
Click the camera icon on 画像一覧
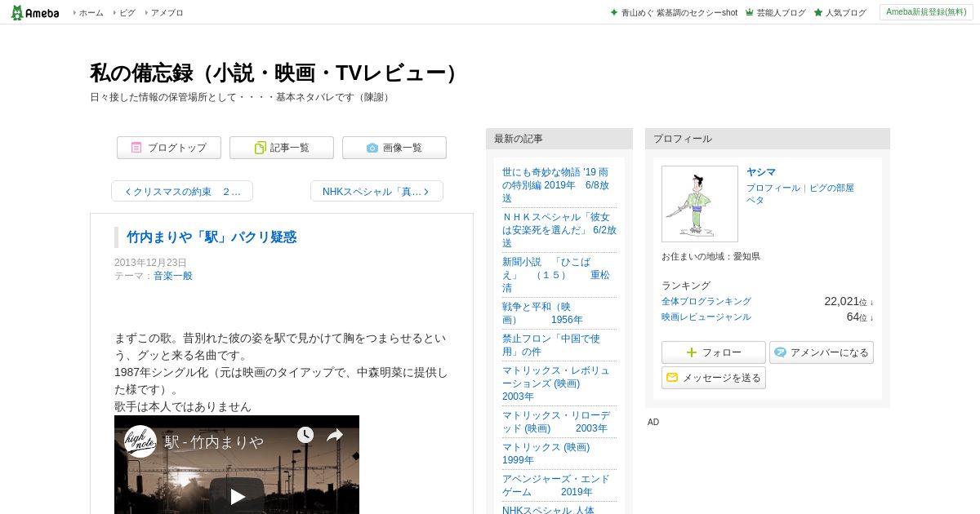coord(372,148)
